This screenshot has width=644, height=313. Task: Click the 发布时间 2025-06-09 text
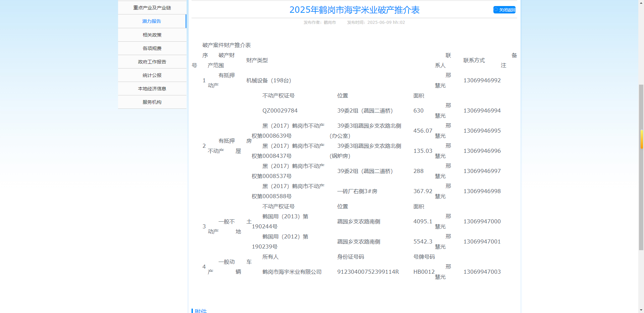click(376, 23)
